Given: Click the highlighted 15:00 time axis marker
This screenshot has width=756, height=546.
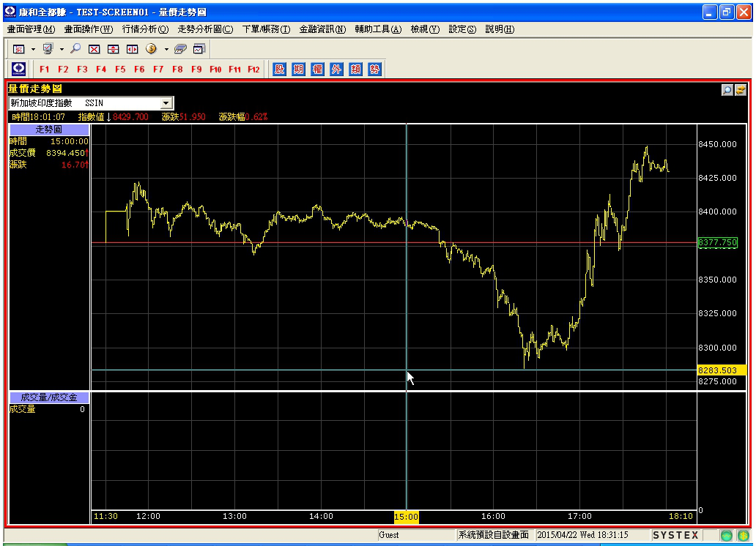Looking at the screenshot, I should pos(407,517).
